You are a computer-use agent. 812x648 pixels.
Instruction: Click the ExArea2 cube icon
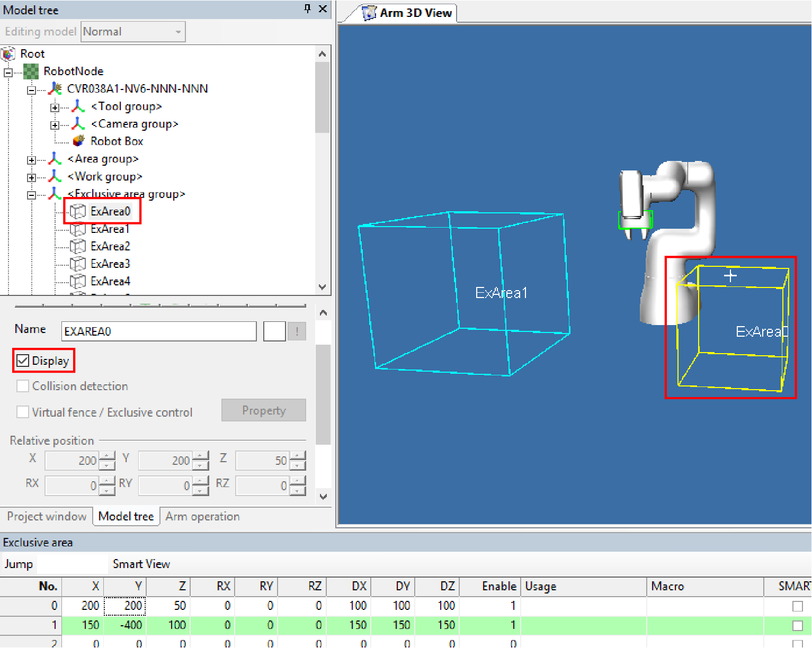pos(78,247)
